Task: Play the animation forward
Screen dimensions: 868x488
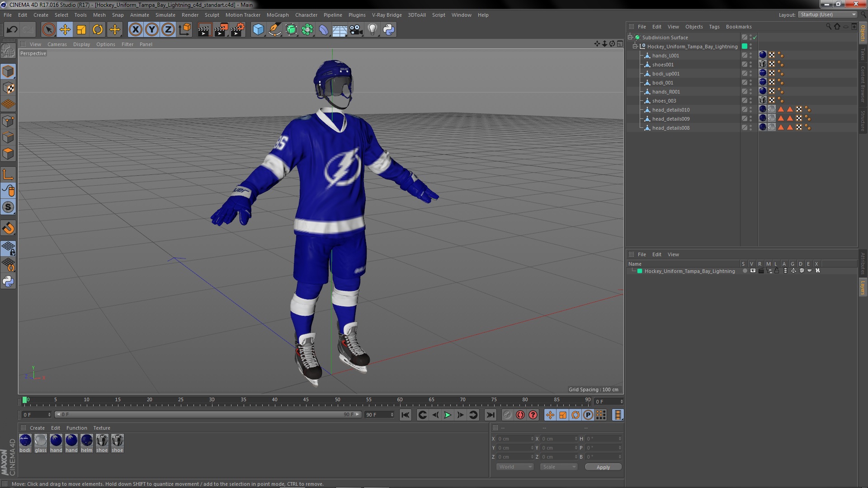Action: pos(448,415)
